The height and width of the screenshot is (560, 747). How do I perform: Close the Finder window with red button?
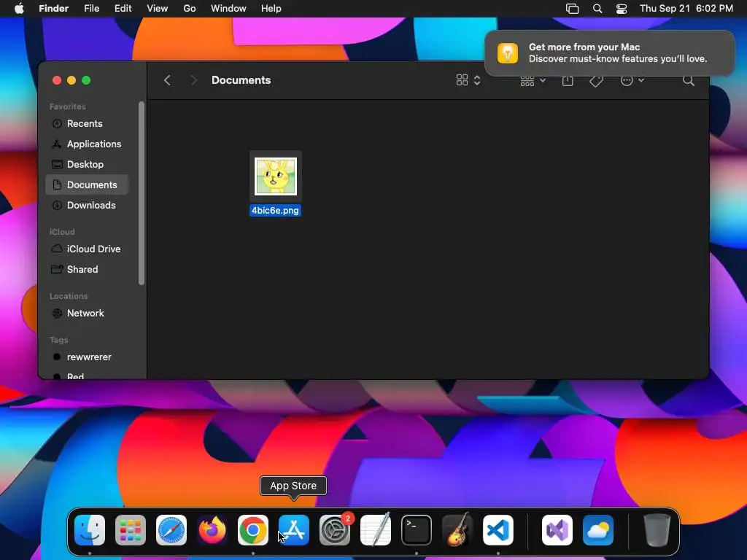pyautogui.click(x=57, y=80)
